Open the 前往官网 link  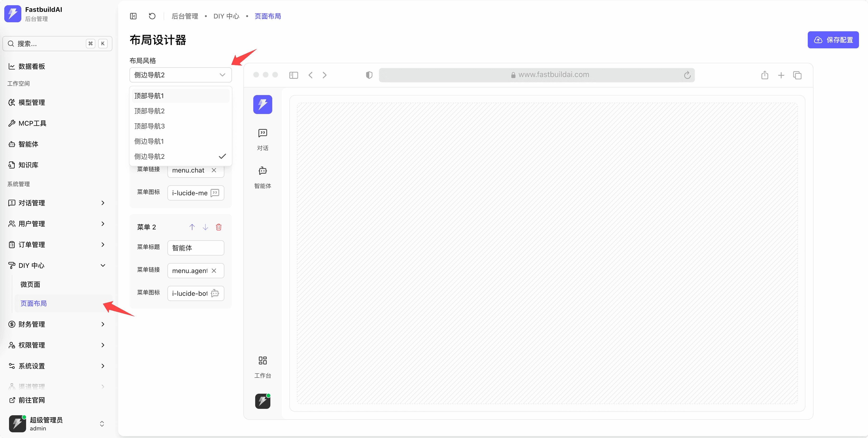tap(32, 400)
